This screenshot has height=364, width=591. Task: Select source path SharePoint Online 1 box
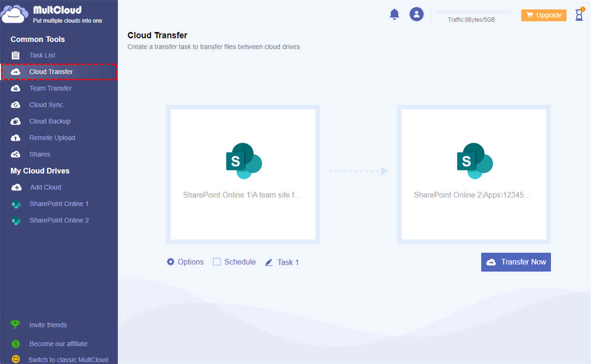click(x=243, y=174)
